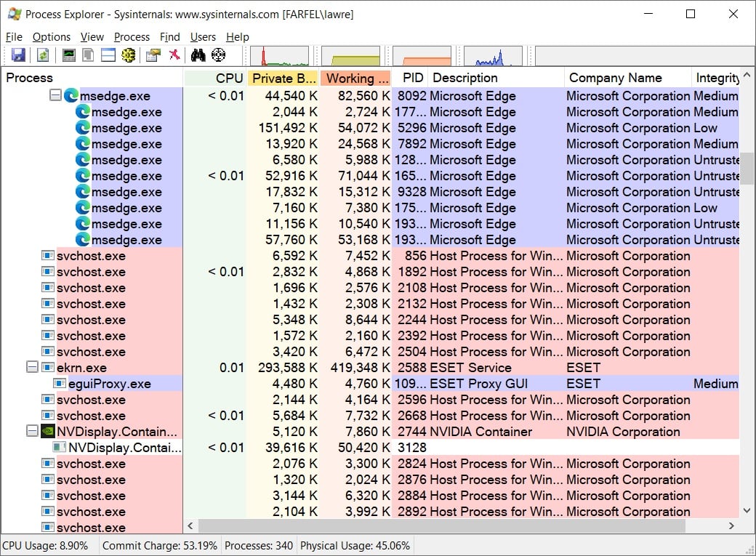This screenshot has height=556, width=756.
Task: Select svchost.exe row with PID 2876
Action: [x=370, y=480]
